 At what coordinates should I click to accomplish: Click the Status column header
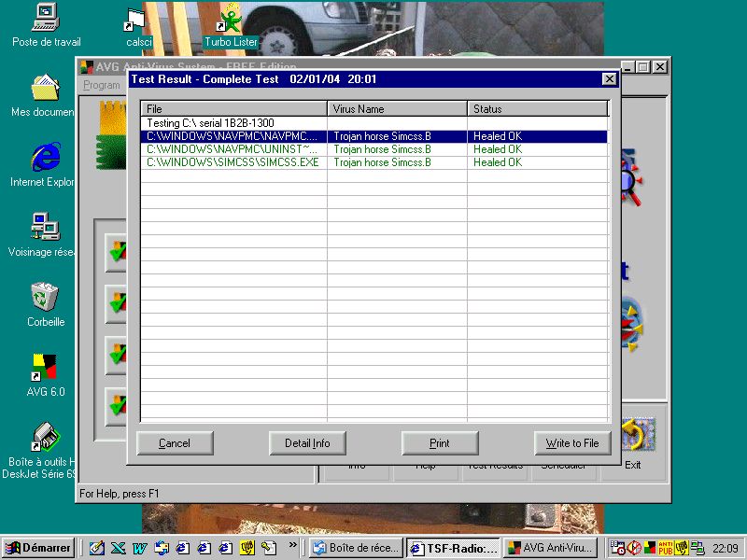[538, 108]
